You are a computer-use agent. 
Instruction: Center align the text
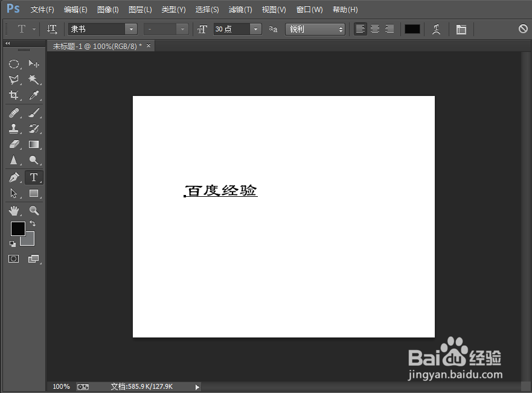pyautogui.click(x=375, y=29)
